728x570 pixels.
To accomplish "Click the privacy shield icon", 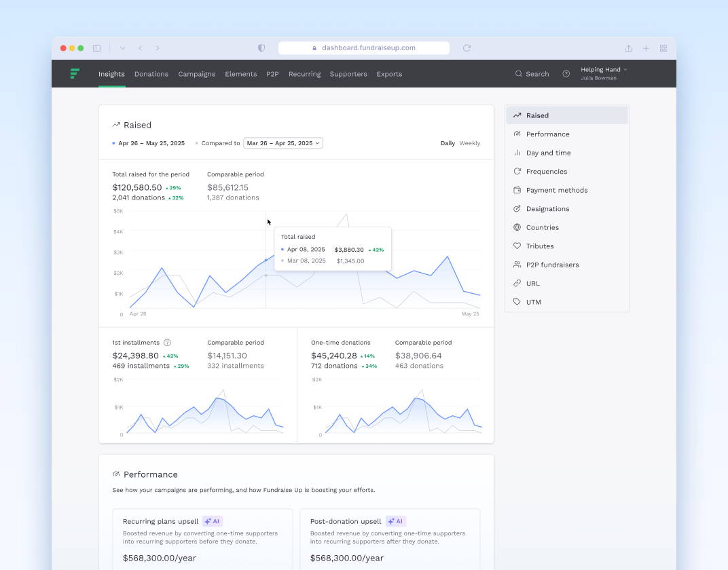I will (261, 48).
